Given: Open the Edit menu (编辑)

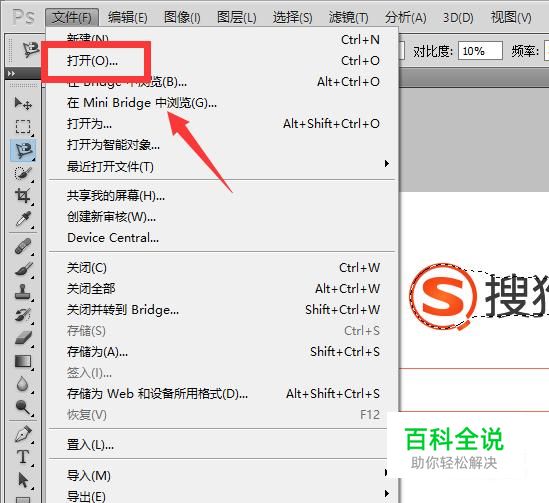Looking at the screenshot, I should (x=127, y=17).
